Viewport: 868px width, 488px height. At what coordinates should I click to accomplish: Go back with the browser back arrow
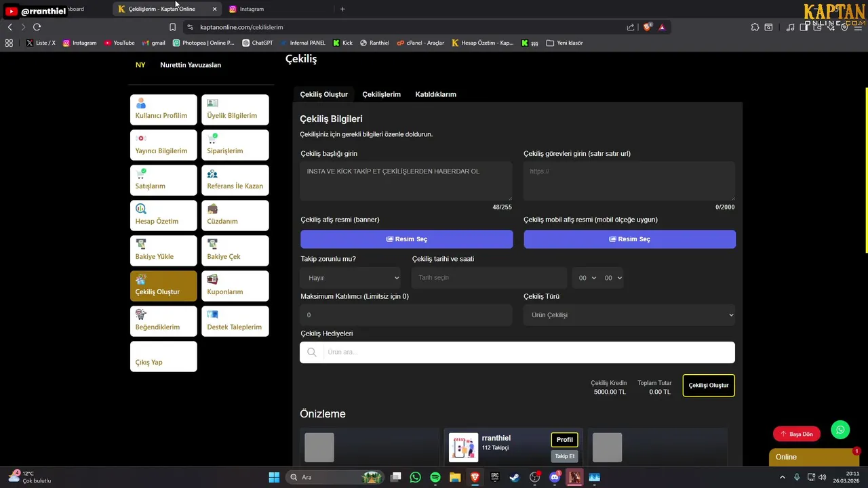coord(9,27)
